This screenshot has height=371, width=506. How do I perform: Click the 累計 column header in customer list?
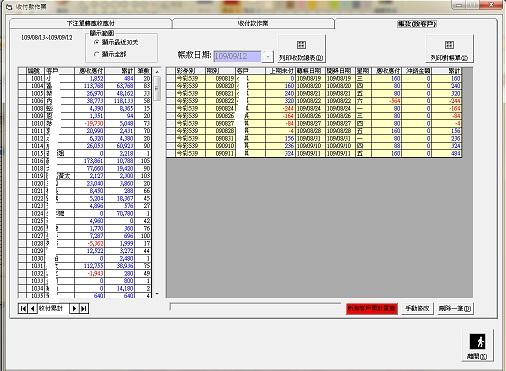(119, 71)
